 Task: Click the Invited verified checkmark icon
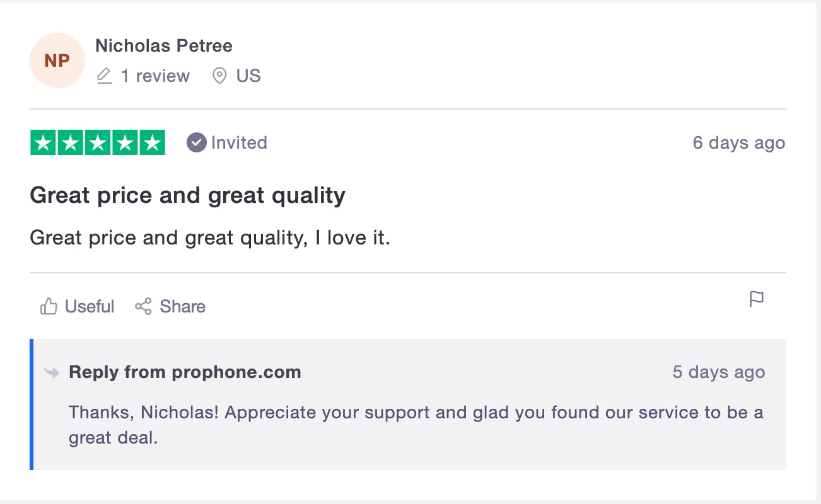197,142
